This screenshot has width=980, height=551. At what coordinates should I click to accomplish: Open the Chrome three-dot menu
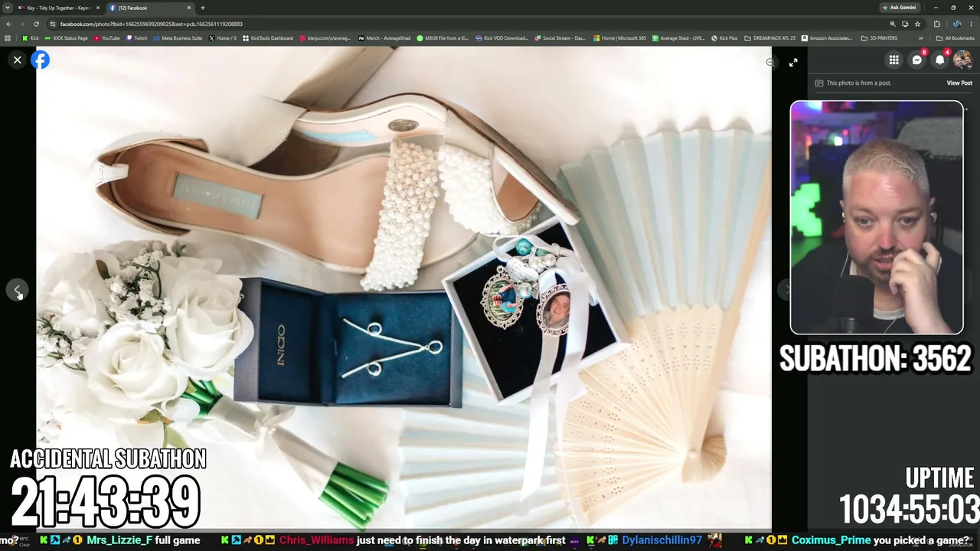pos(971,24)
